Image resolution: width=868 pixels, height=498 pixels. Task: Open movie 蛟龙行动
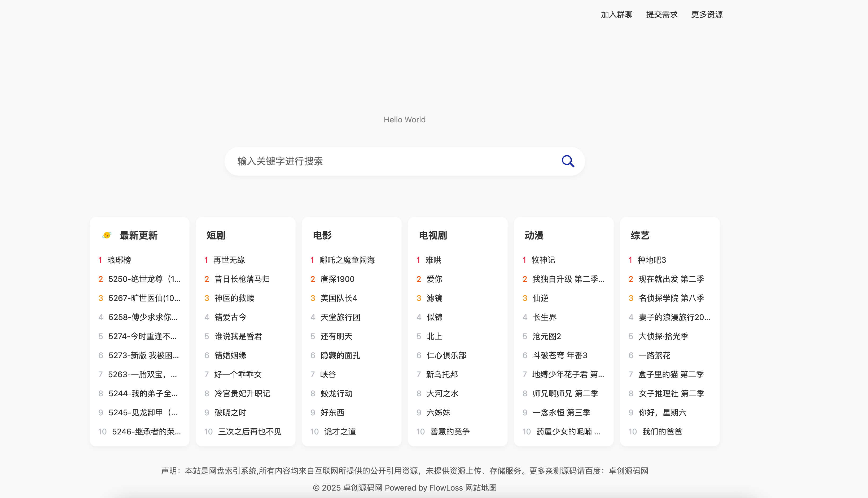click(336, 393)
